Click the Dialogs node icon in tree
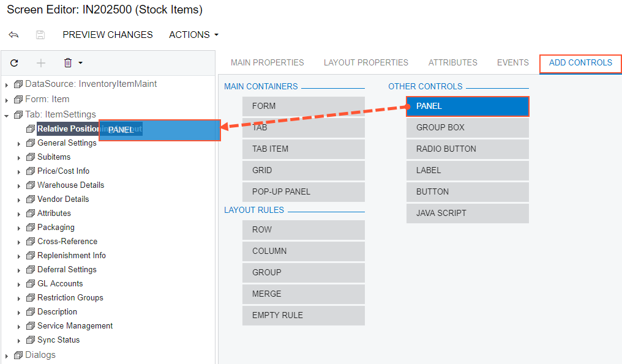The height and width of the screenshot is (364, 622). coord(18,355)
